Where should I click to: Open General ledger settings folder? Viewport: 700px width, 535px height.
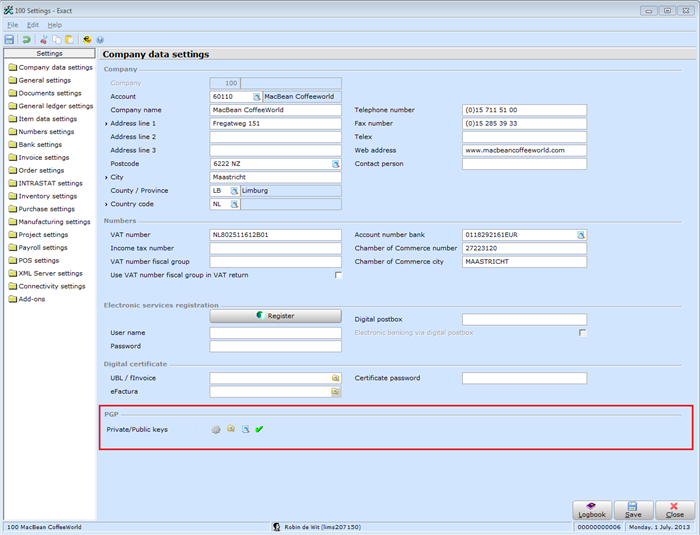51,106
